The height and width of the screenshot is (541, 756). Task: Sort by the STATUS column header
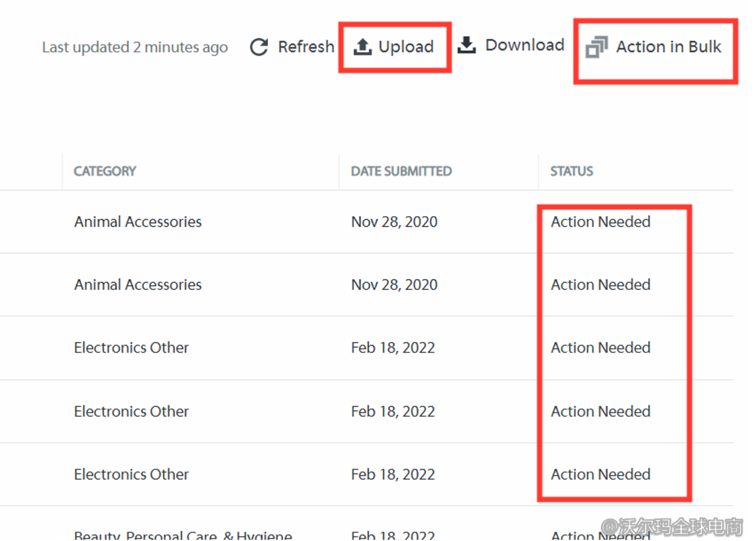click(571, 171)
